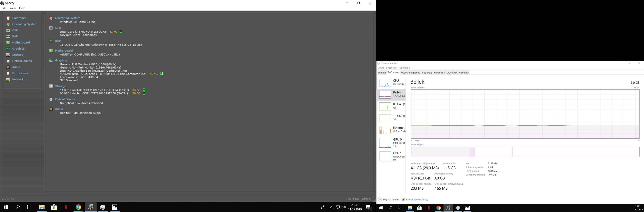Click Check for updates link

point(359,199)
